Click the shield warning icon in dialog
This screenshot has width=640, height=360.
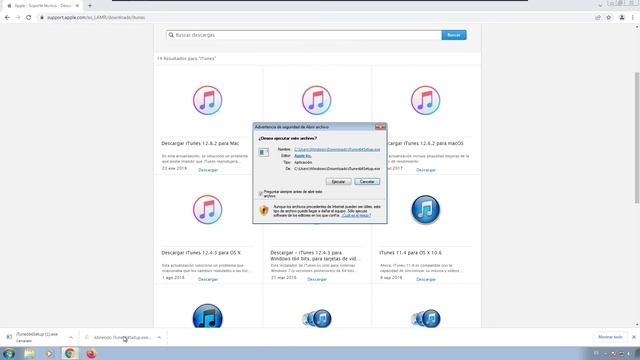[264, 210]
